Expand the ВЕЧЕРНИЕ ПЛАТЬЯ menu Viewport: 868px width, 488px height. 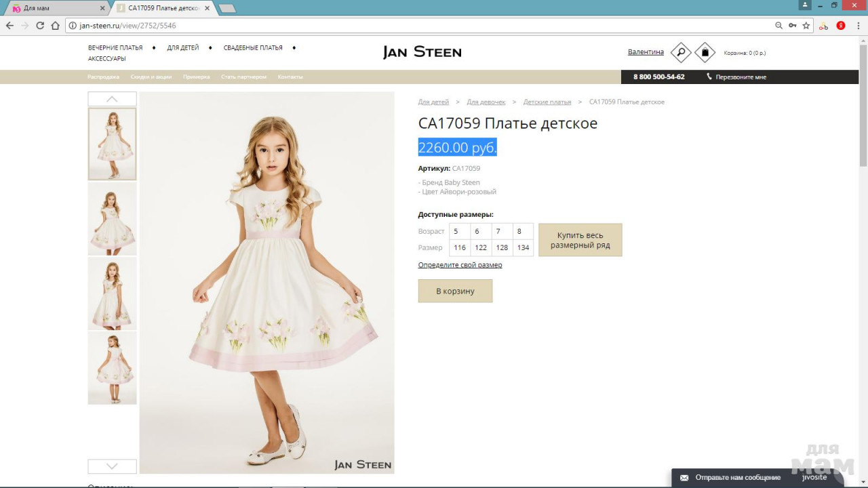click(x=115, y=48)
